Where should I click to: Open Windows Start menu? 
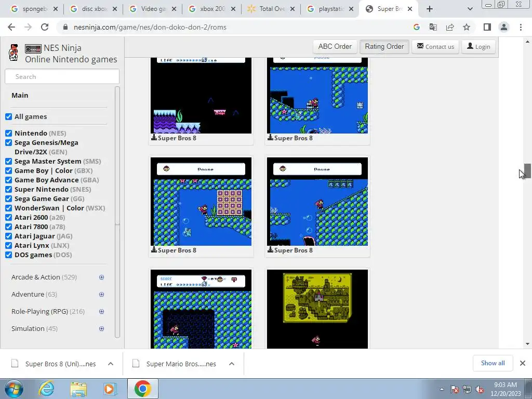click(x=14, y=389)
